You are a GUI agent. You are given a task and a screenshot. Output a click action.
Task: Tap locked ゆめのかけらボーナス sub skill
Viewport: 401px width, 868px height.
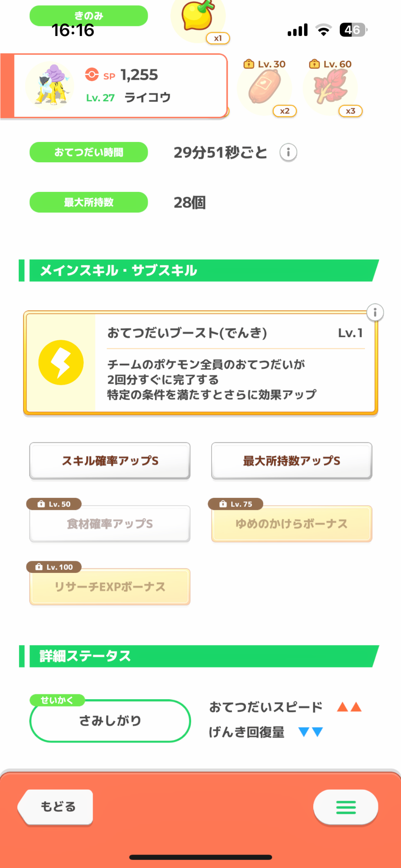(x=292, y=524)
